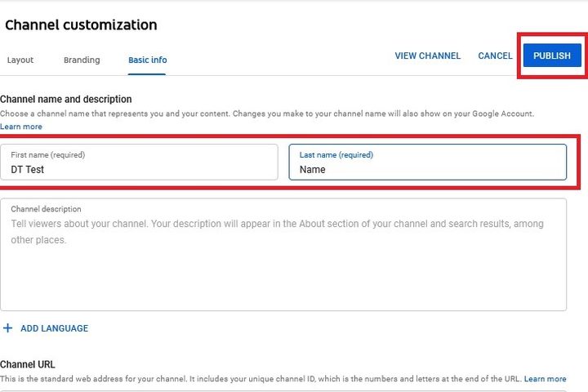Click the Channel customization heading
Screen dimensions: 588x392
click(x=81, y=24)
